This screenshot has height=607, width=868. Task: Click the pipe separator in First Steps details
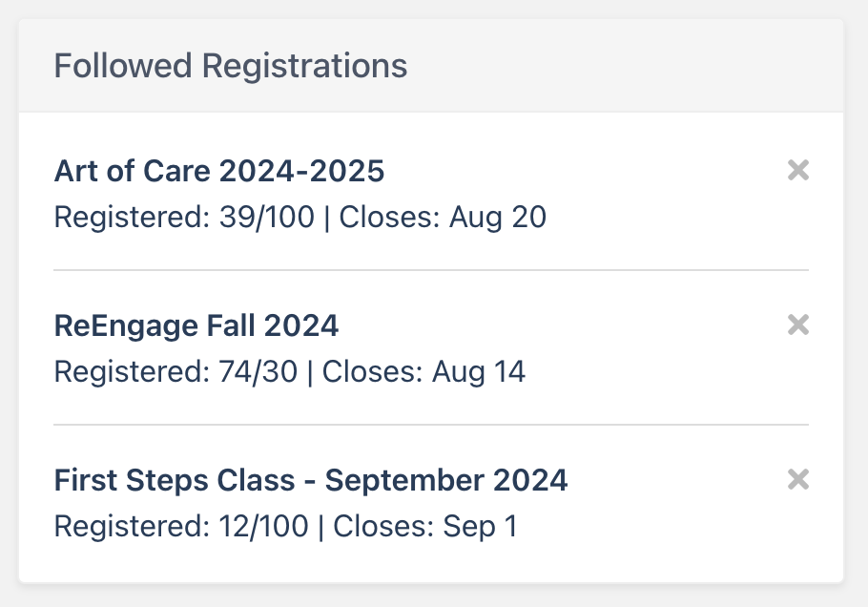(321, 526)
